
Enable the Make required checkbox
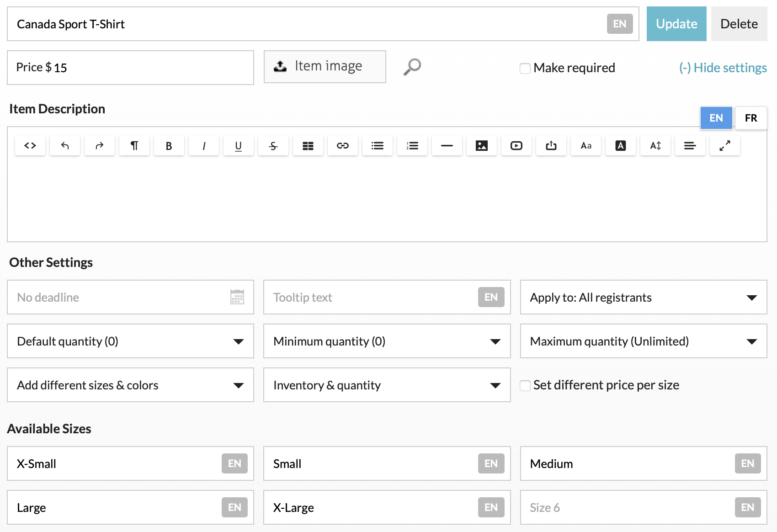point(525,68)
